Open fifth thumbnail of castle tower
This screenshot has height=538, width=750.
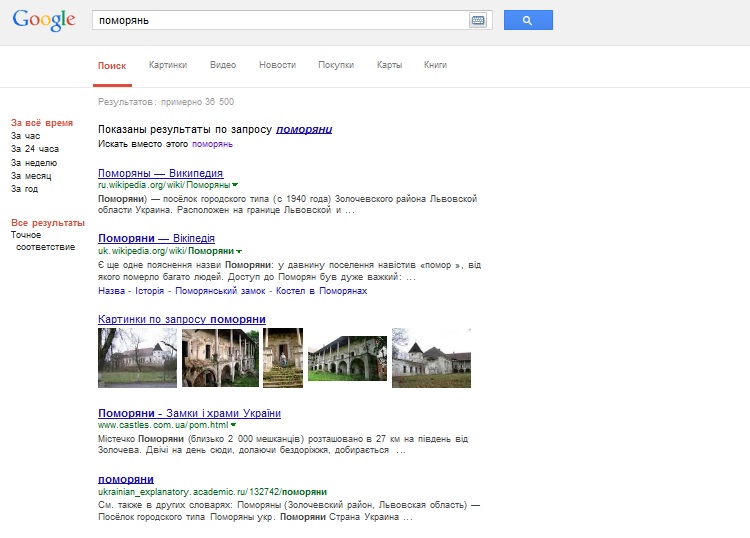click(x=431, y=358)
